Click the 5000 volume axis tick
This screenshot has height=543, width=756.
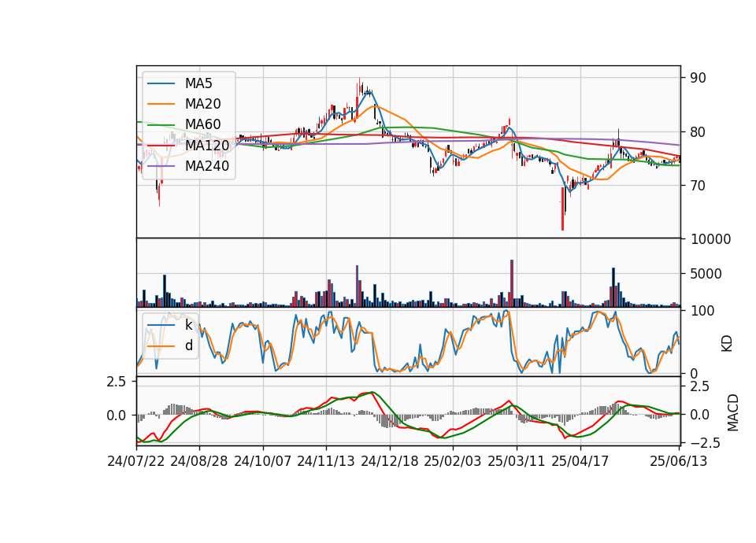(706, 274)
